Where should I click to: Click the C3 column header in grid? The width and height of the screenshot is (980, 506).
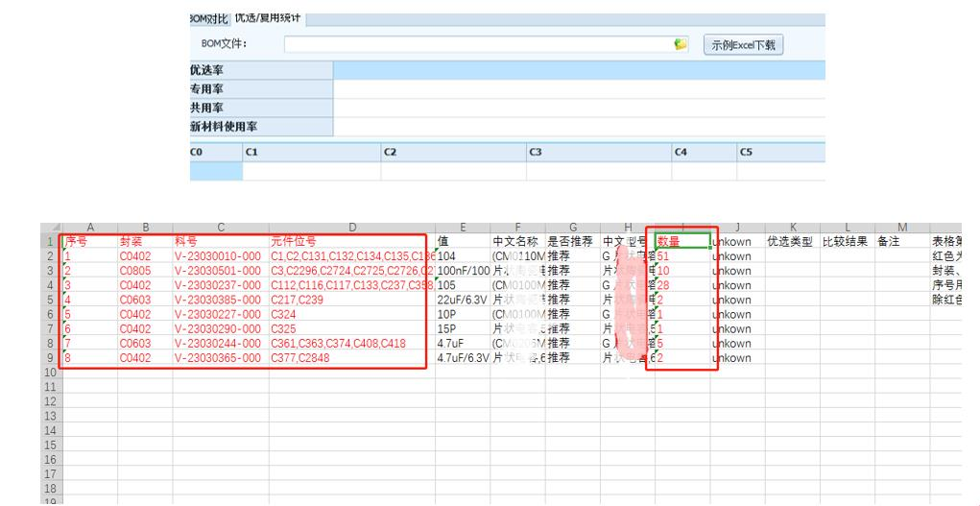[x=597, y=153]
